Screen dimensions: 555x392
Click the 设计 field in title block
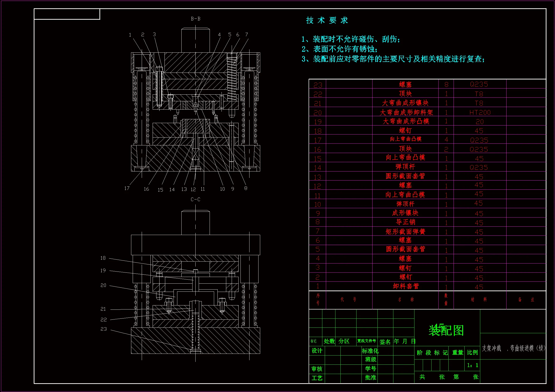pos(317,351)
